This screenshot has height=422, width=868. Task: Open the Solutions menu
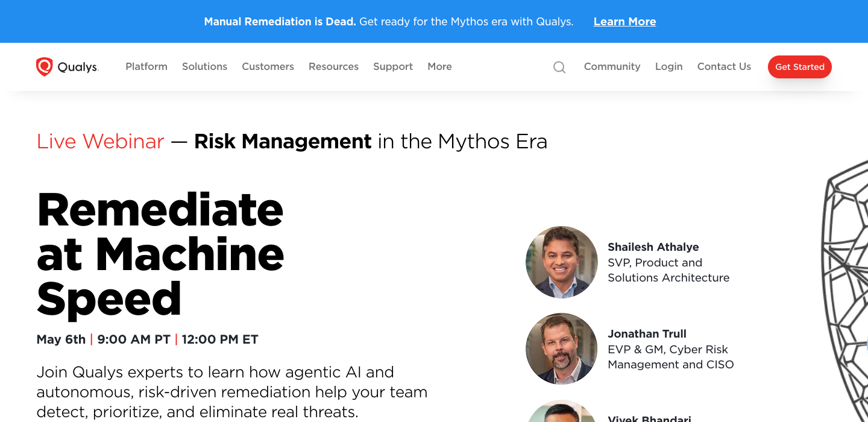[205, 67]
